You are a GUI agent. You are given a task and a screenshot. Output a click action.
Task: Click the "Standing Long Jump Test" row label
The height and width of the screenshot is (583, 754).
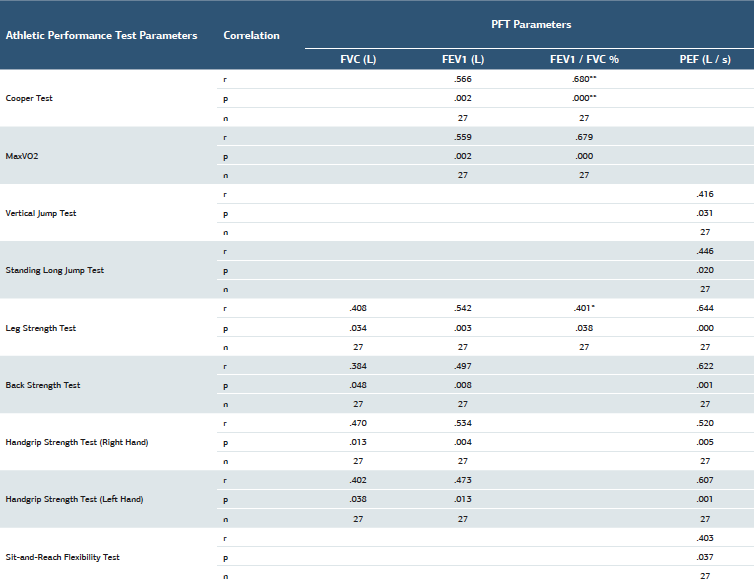55,270
